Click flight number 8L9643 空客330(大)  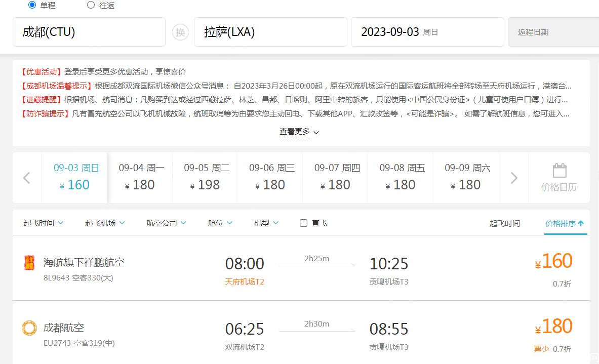tap(78, 277)
